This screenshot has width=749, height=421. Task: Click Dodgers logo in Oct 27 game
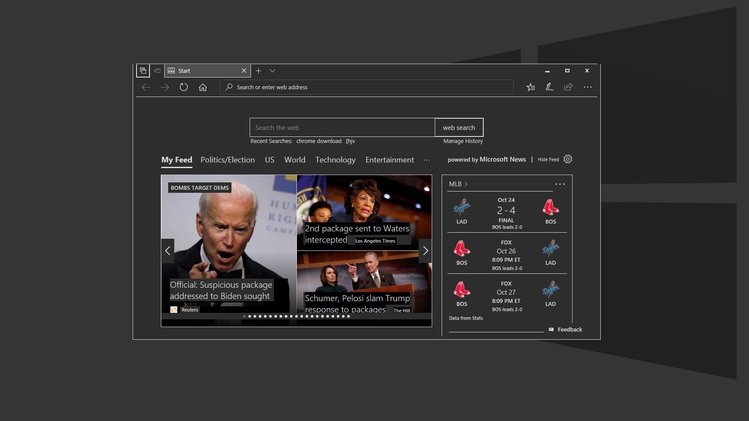[x=550, y=290]
